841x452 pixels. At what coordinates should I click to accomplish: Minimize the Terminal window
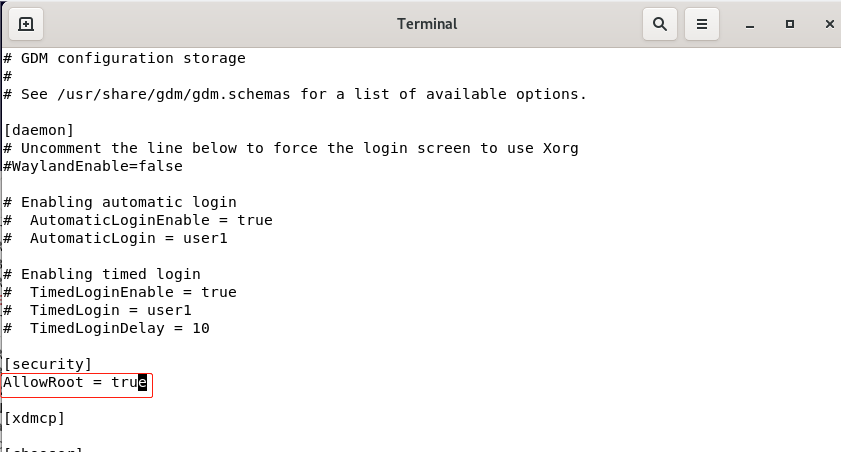[x=750, y=25]
